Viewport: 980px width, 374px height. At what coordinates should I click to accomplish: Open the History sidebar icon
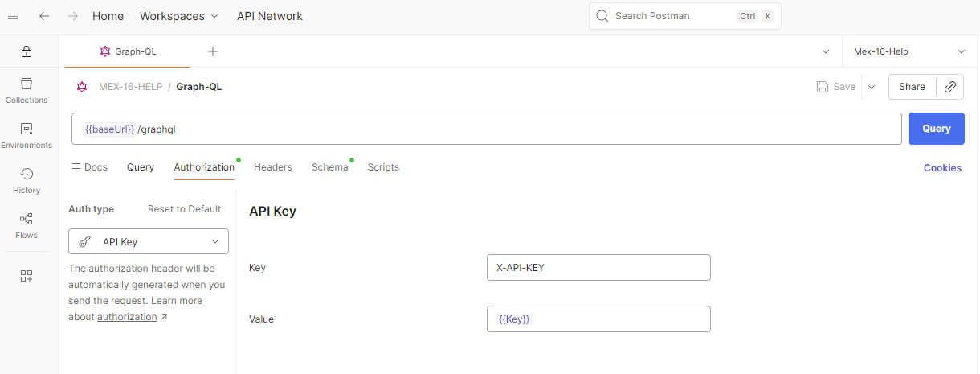tap(27, 180)
